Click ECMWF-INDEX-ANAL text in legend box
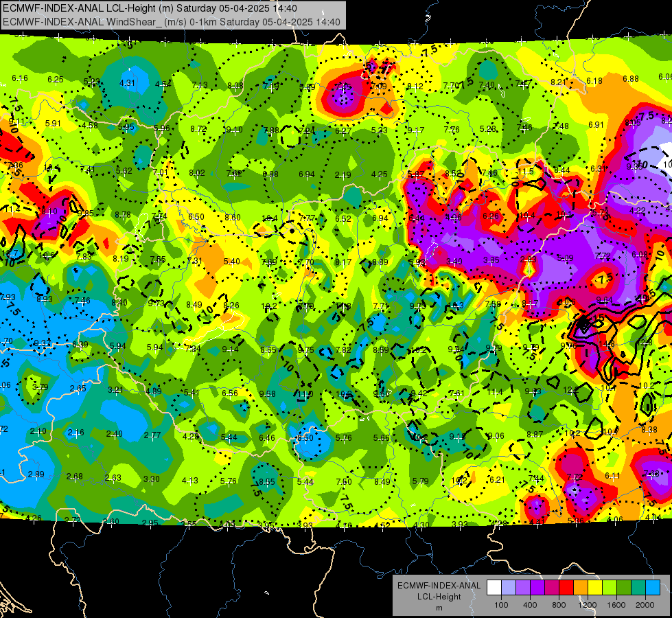The width and height of the screenshot is (672, 618). [x=439, y=586]
